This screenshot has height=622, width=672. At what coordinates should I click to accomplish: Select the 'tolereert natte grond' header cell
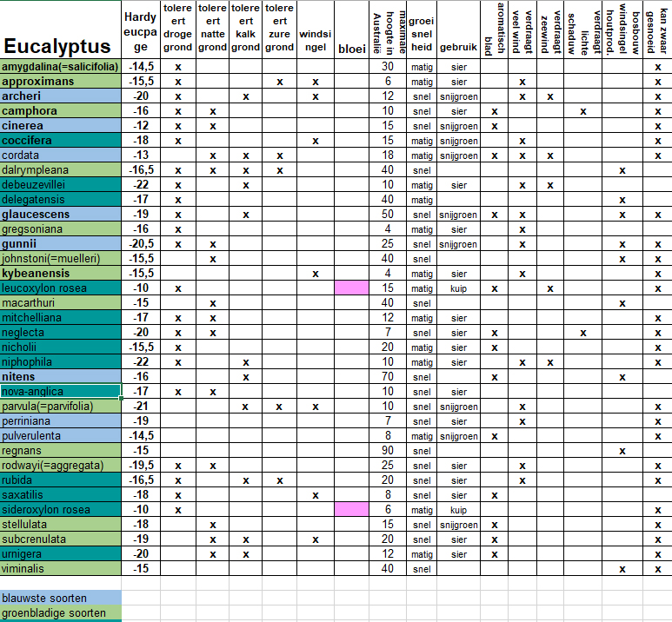click(212, 30)
